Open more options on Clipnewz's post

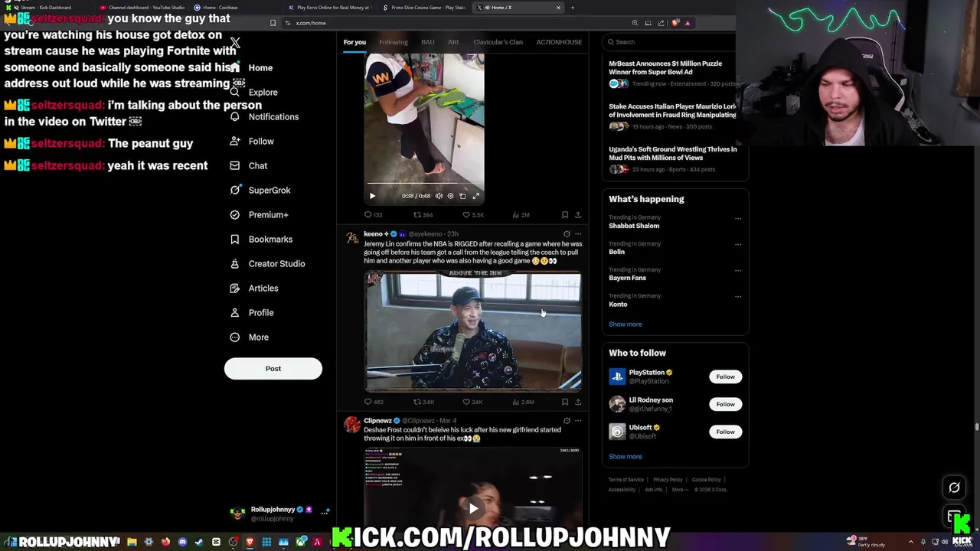pos(578,421)
